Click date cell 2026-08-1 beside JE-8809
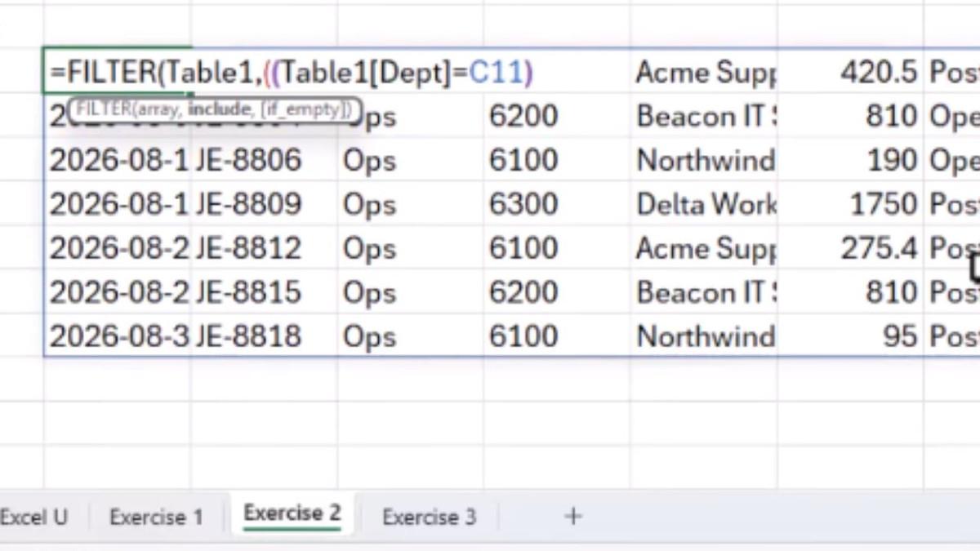The height and width of the screenshot is (551, 980). (x=118, y=204)
